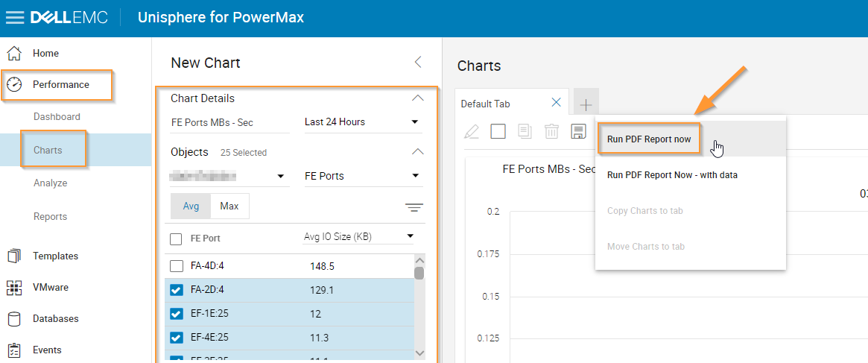The height and width of the screenshot is (363, 868).
Task: Collapse the Chart Details section
Action: click(x=418, y=98)
